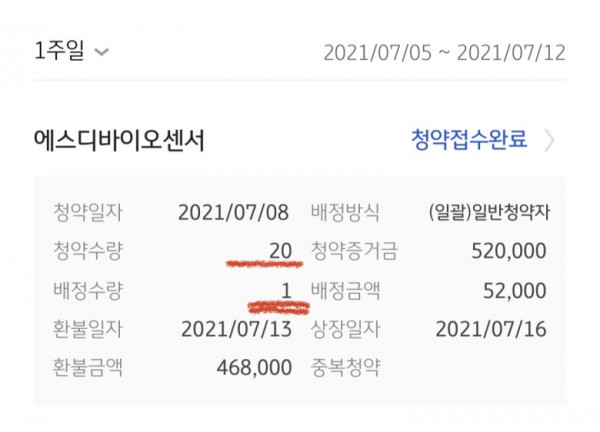Click the 상장일자 label

(x=345, y=329)
